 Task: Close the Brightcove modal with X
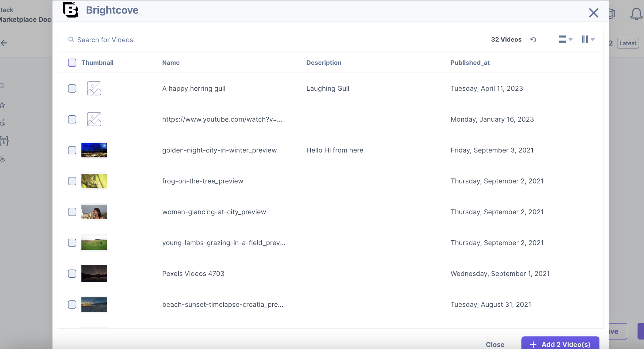click(593, 13)
